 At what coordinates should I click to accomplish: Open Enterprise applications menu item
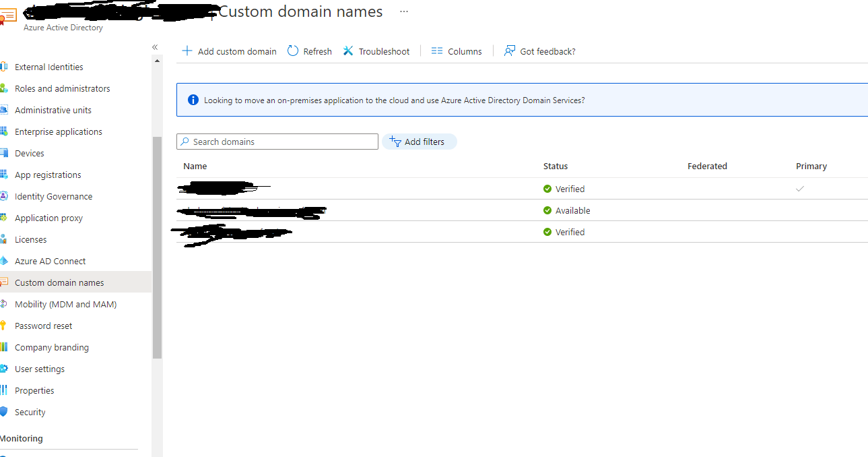tap(59, 131)
